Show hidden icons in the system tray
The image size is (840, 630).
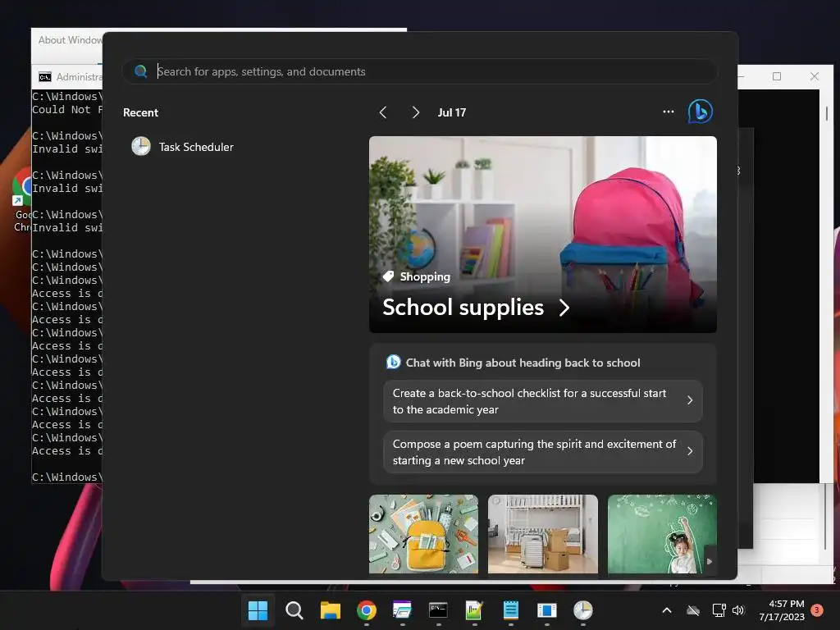pos(667,610)
